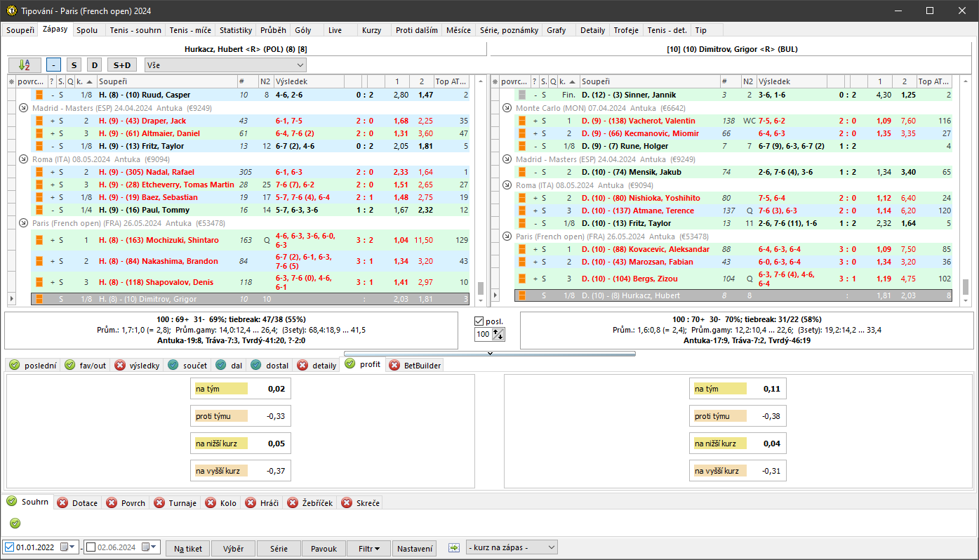Image resolution: width=979 pixels, height=560 pixels.
Task: Click the A-Z sort order icon button
Action: pos(25,65)
